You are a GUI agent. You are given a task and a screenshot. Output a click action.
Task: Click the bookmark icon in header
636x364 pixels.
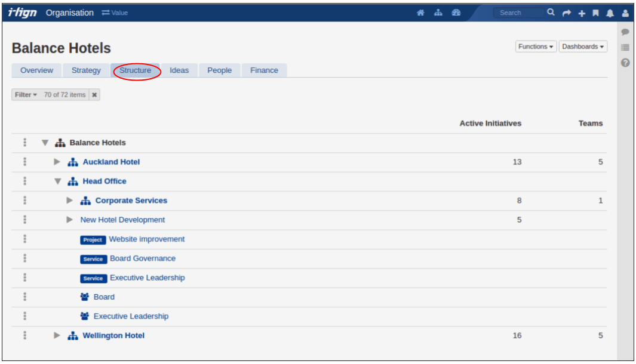pyautogui.click(x=595, y=13)
